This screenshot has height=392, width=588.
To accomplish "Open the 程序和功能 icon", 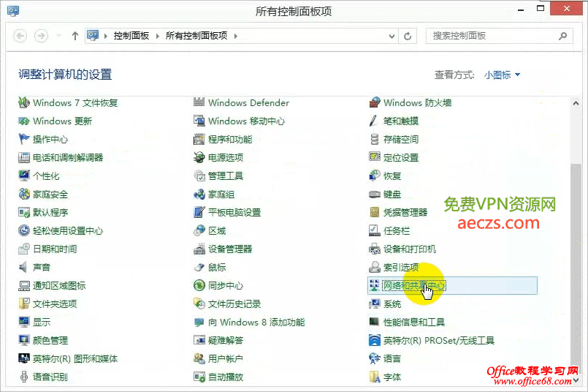I will click(x=199, y=139).
